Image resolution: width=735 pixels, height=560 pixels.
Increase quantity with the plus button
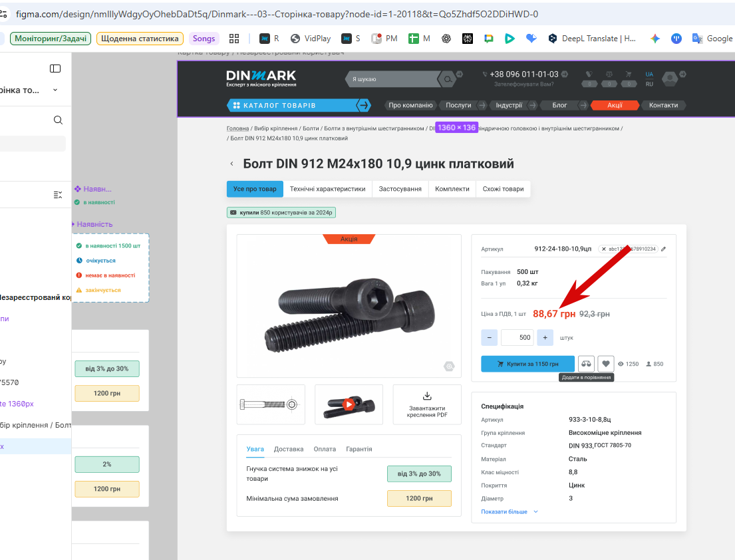coord(545,337)
